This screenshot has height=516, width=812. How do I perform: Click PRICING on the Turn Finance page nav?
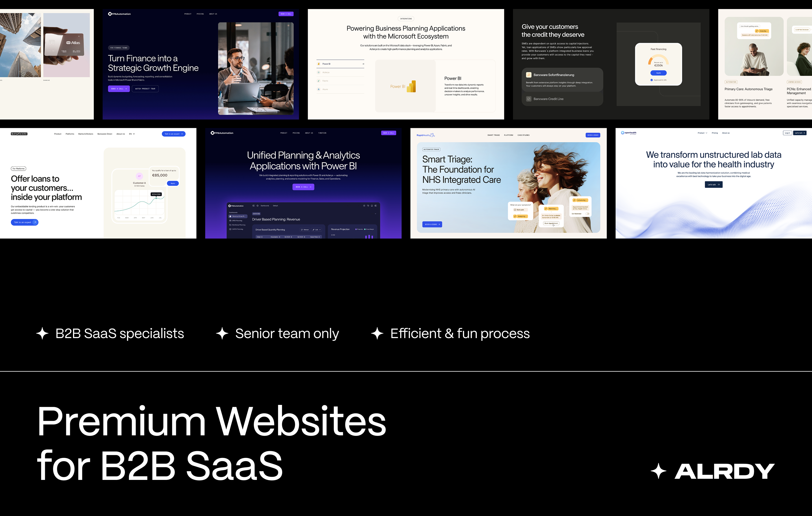200,14
